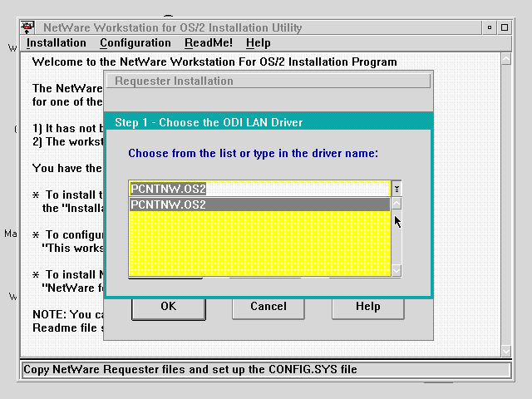
Task: Click the Welcome heading text in main window
Action: click(x=214, y=62)
